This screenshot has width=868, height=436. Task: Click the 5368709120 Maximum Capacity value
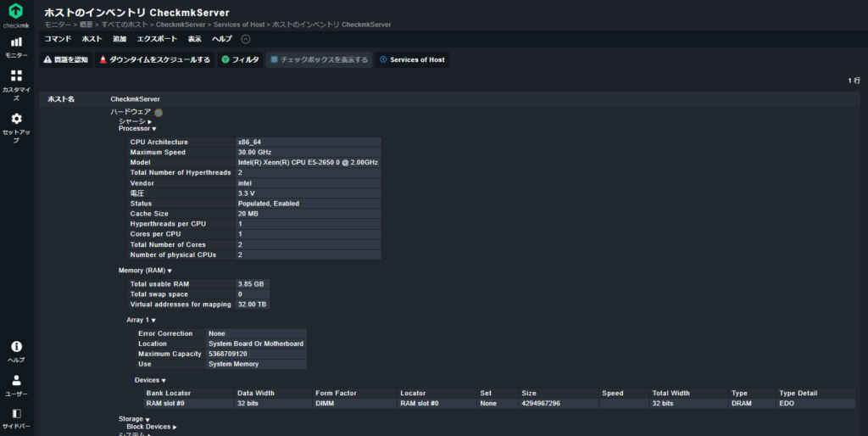pyautogui.click(x=227, y=354)
